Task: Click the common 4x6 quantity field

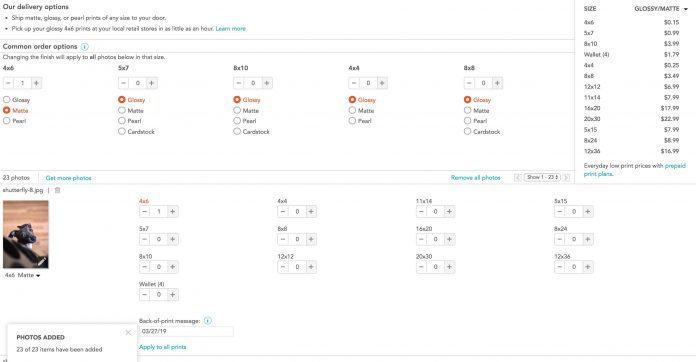Action: 23,83
